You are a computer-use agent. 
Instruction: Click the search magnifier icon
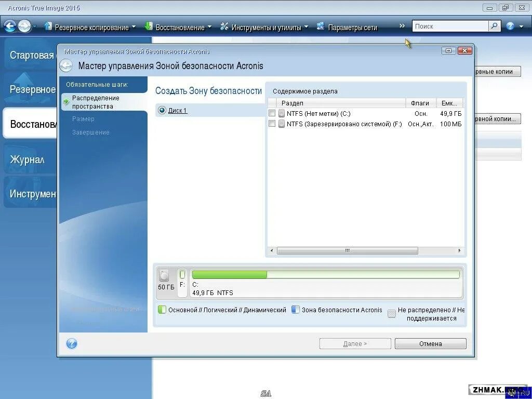[x=494, y=25]
